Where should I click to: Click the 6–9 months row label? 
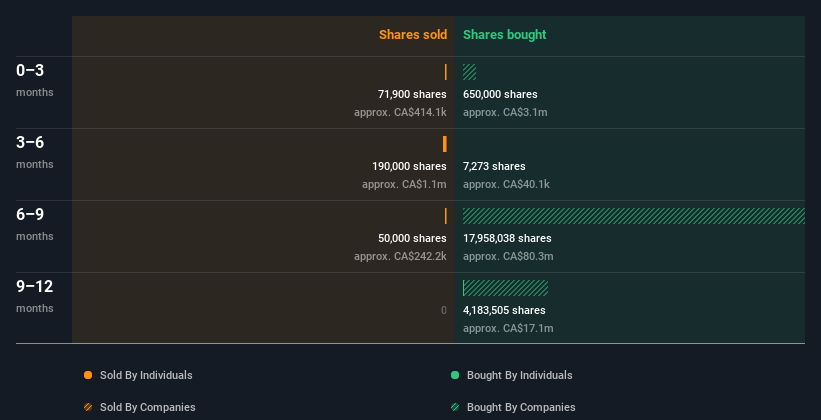click(x=35, y=224)
